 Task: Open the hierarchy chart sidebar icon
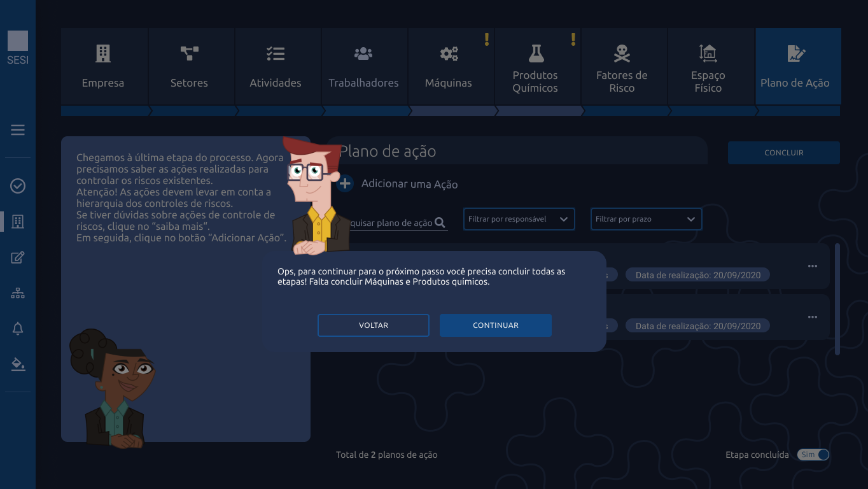[18, 293]
